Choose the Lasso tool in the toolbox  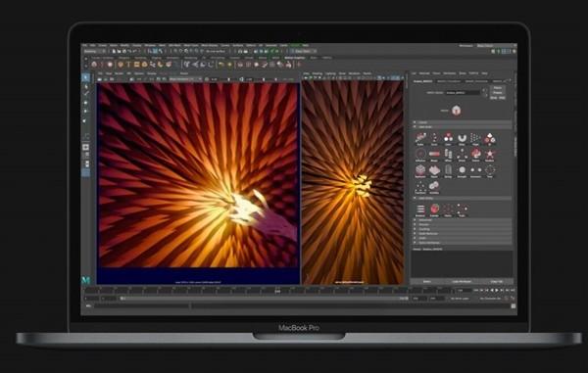86,86
